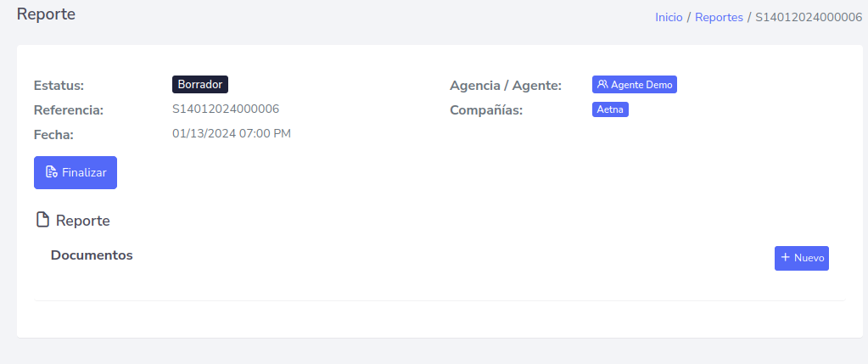Click the reference value S14012024000006 under Referencia
This screenshot has height=364, width=868.
tap(226, 109)
